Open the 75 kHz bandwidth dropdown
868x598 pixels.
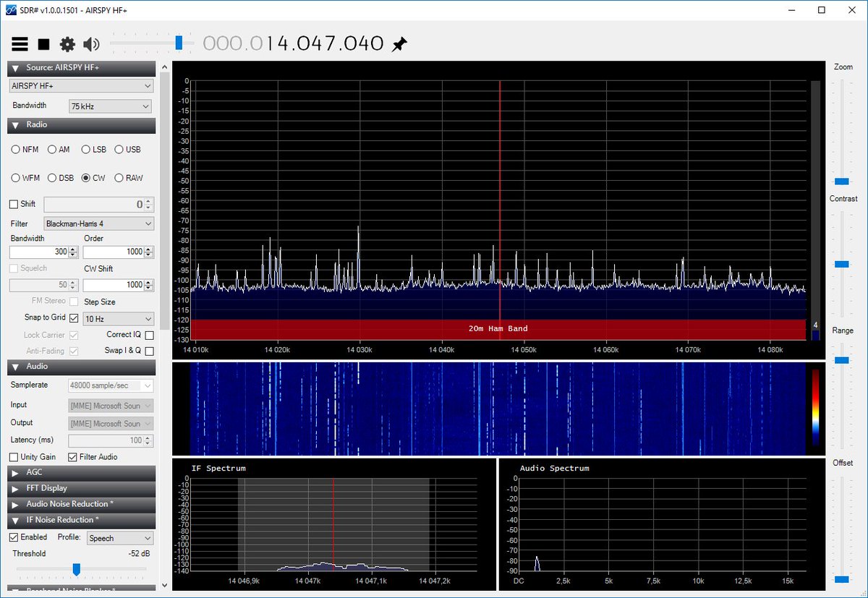[110, 106]
